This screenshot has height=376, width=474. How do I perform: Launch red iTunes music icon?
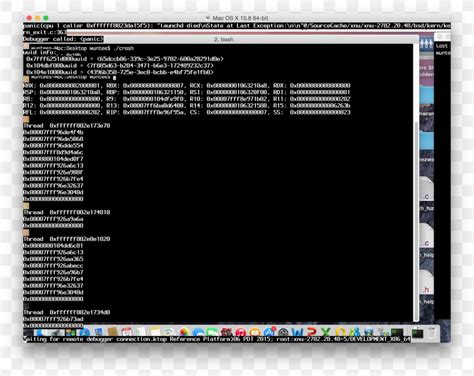tap(240, 332)
